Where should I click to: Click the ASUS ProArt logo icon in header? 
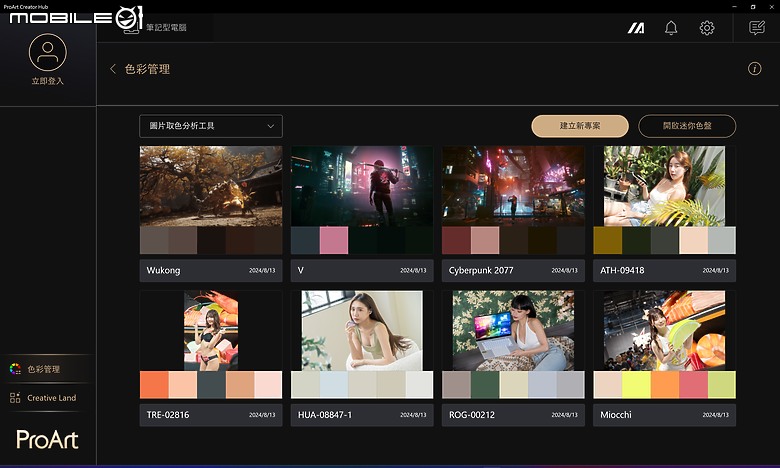coord(636,28)
